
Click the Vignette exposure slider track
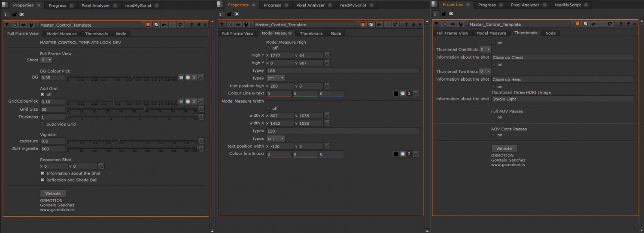[x=132, y=141]
